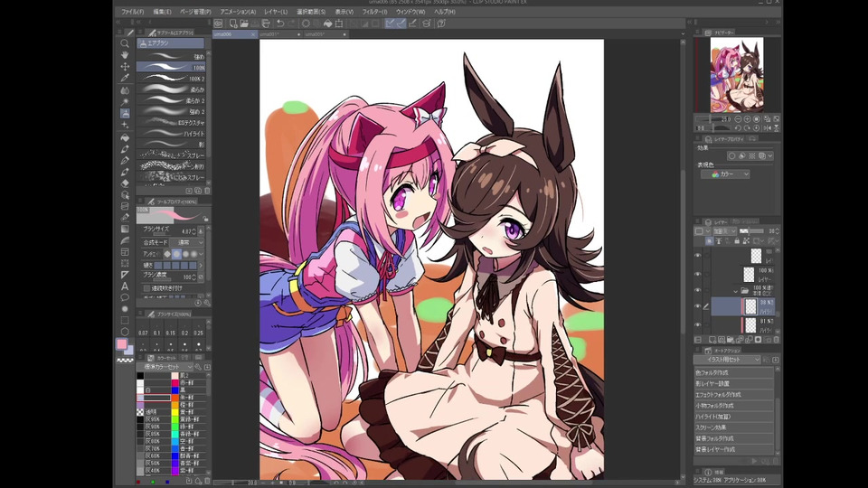
Task: Click the New document icon in the command bar
Action: coord(233,23)
